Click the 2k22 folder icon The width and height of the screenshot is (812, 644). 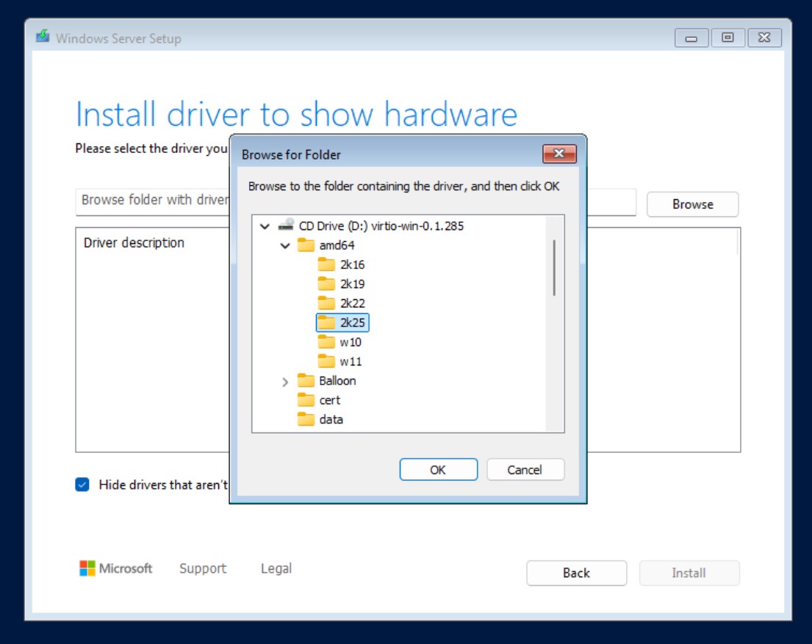click(x=326, y=303)
